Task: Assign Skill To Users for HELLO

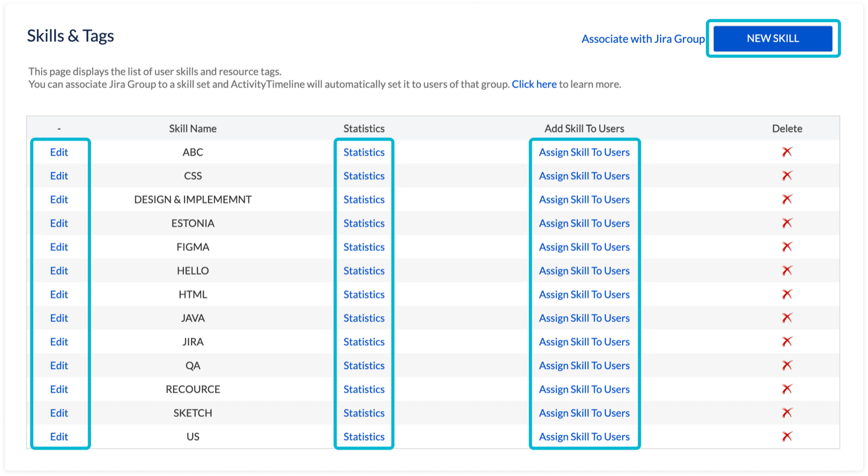Action: [584, 270]
